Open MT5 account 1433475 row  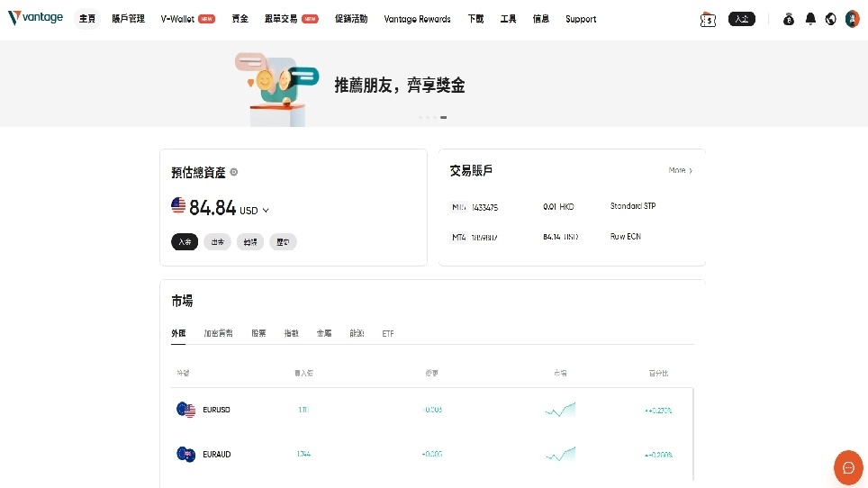pyautogui.click(x=571, y=207)
